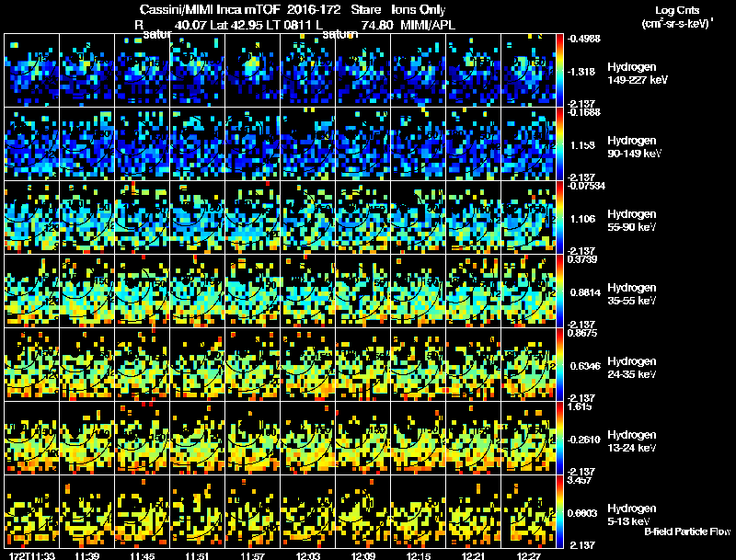The width and height of the screenshot is (736, 560).
Task: Click the Cassini/MIMI Inca mTOF title text
Action: point(210,9)
